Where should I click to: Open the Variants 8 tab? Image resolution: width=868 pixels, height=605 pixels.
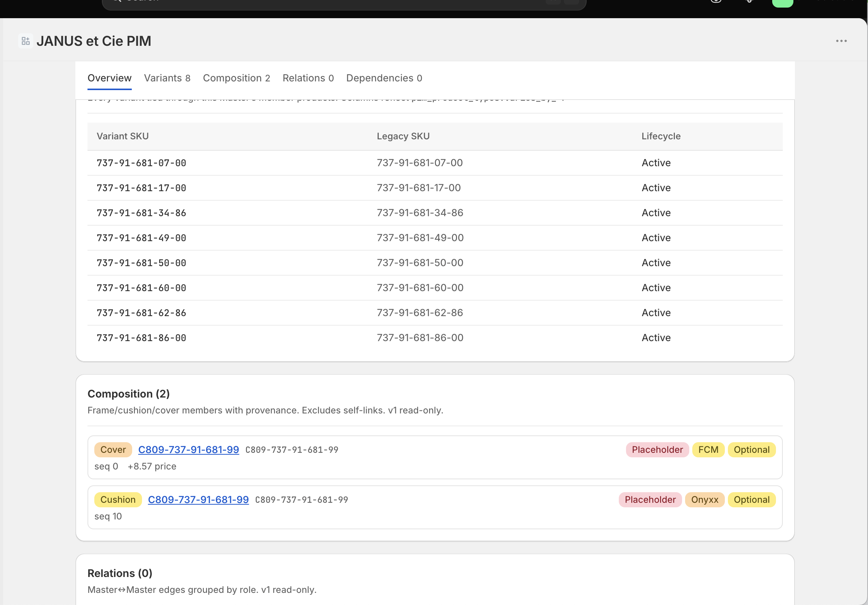[167, 78]
